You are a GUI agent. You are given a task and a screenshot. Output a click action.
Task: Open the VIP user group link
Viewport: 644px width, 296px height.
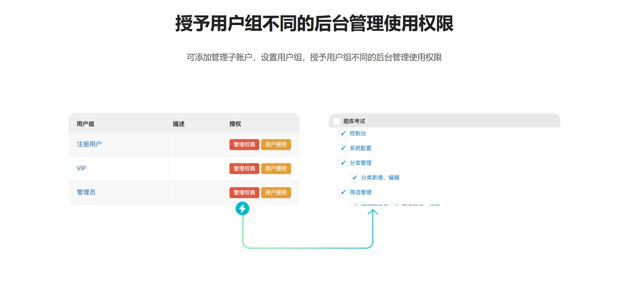click(81, 168)
